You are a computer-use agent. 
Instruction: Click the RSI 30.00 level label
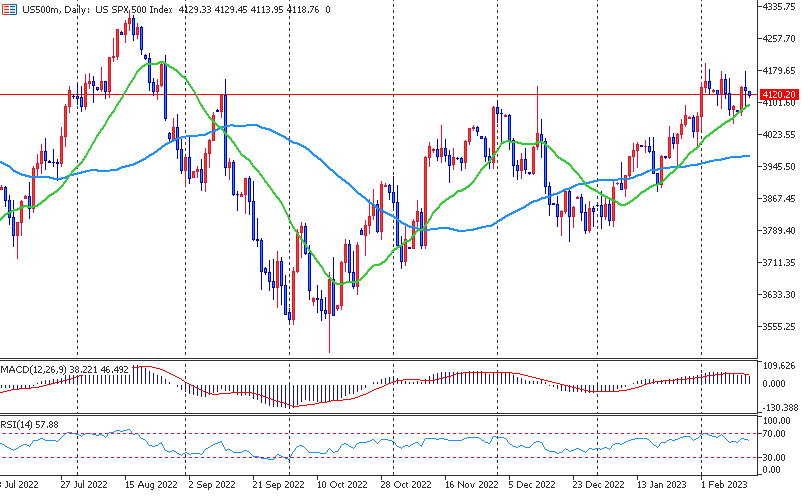pos(772,458)
